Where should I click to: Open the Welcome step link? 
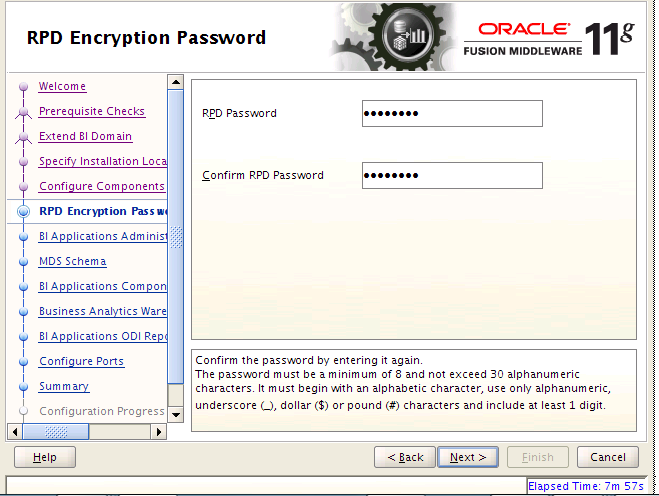[62, 86]
